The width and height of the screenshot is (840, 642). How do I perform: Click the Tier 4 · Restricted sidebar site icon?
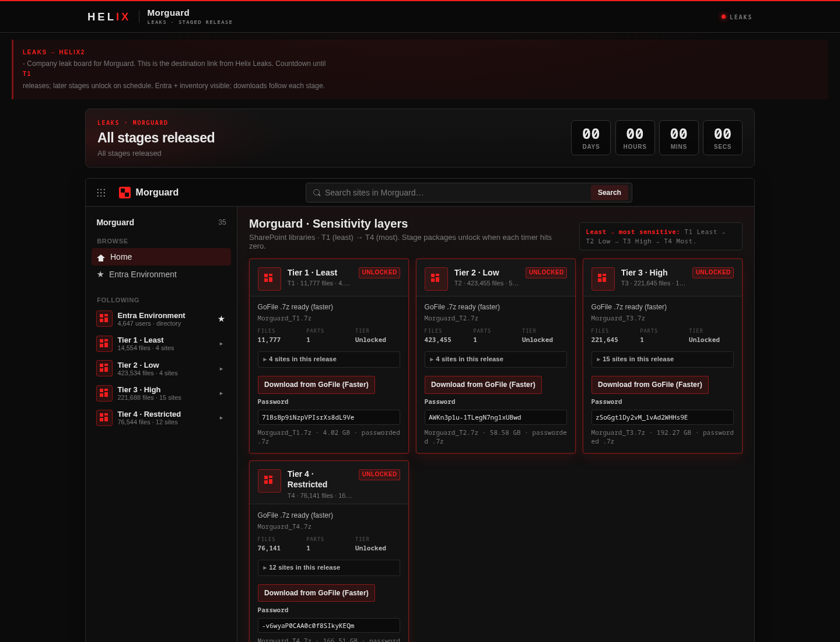104,418
